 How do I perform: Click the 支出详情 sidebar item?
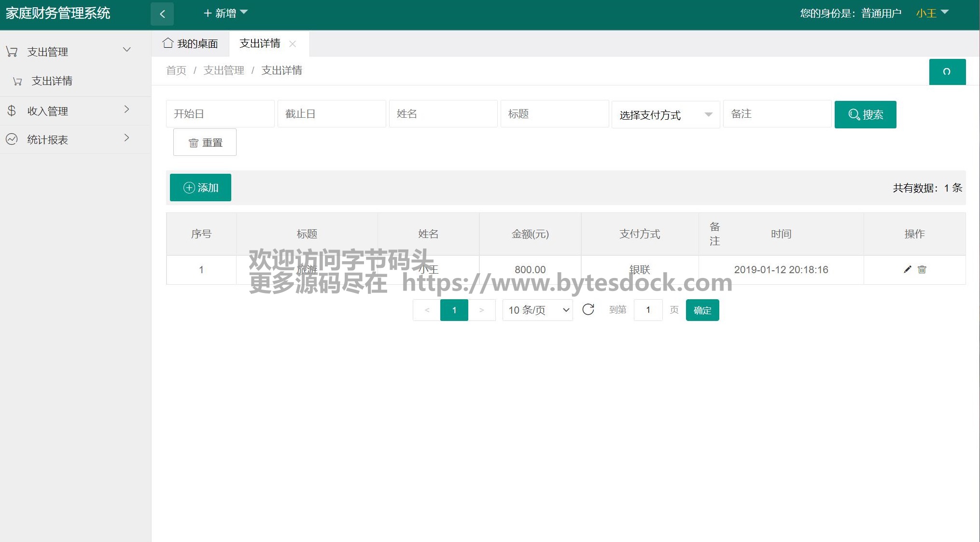pos(51,81)
